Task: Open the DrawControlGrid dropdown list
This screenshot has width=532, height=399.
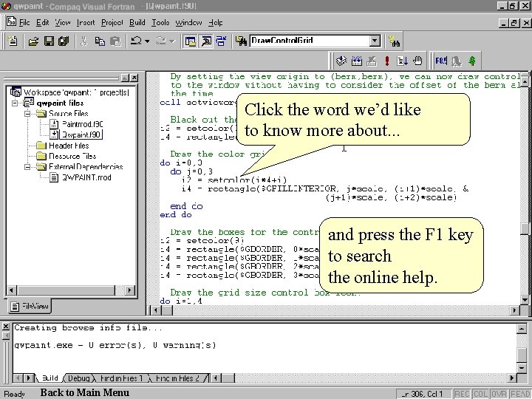Action: 375,41
